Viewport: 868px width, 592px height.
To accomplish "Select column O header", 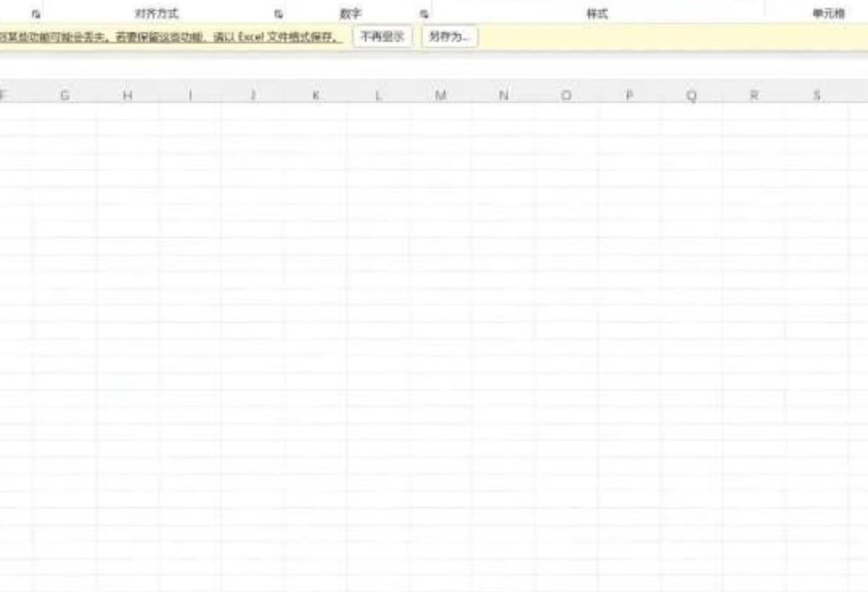I will click(x=566, y=95).
